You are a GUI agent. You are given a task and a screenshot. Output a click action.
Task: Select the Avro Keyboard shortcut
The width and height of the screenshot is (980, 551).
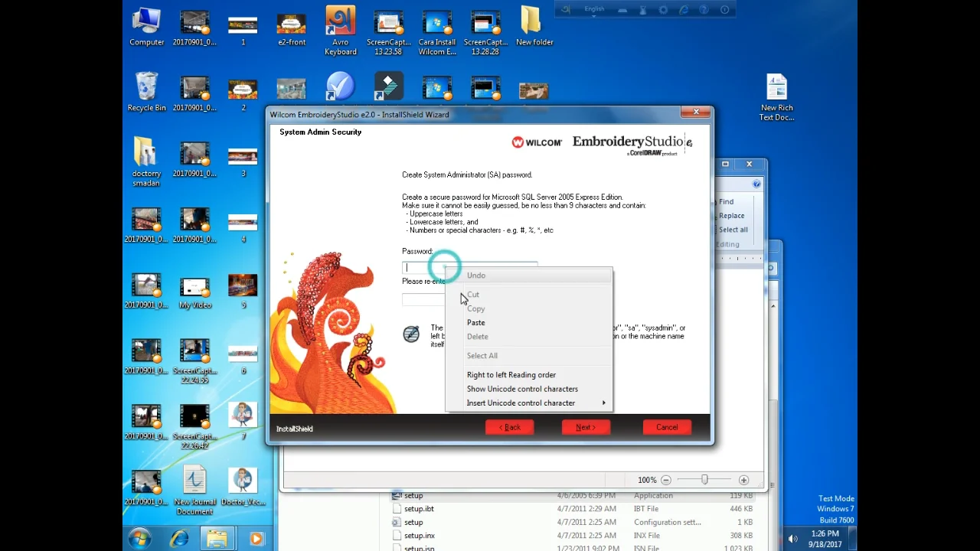(x=340, y=31)
